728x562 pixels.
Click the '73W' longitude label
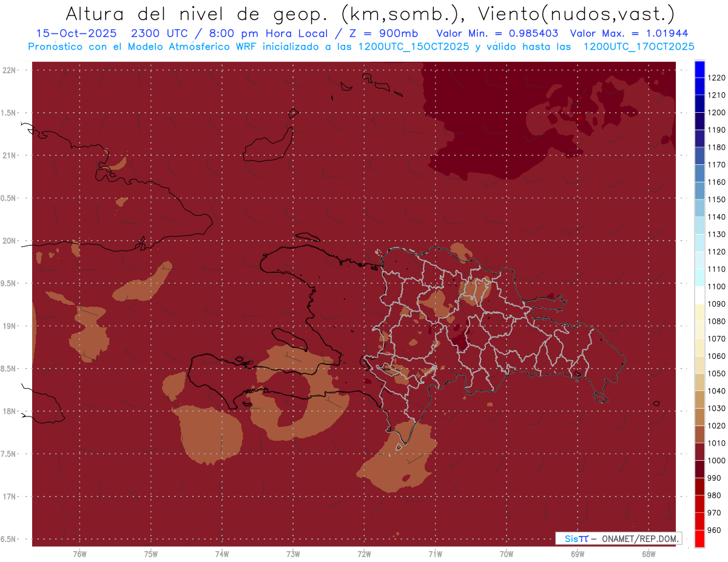(293, 554)
